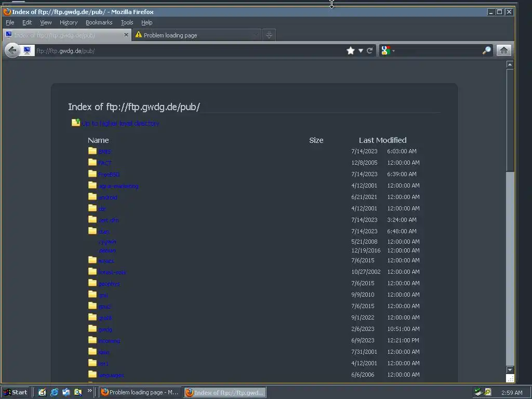Close the Index of ftp tab
Image resolution: width=532 pixels, height=399 pixels.
126,35
